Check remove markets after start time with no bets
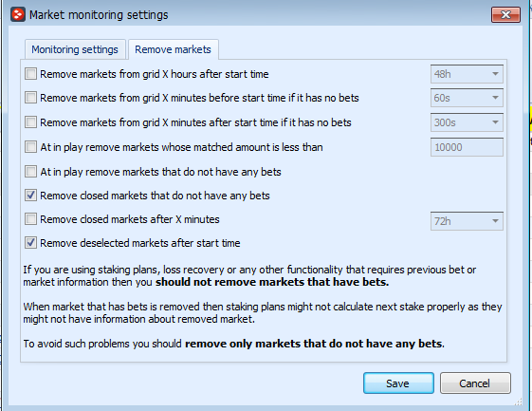The height and width of the screenshot is (411, 532). pos(31,121)
